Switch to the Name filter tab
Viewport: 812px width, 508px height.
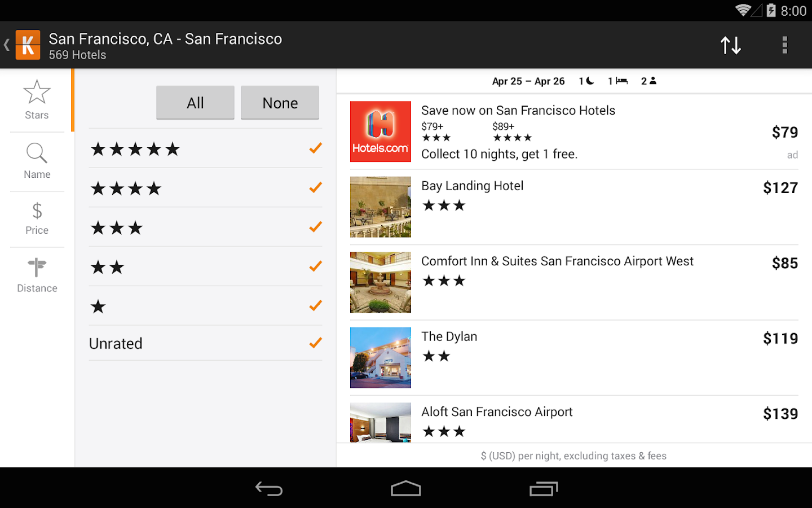pyautogui.click(x=37, y=161)
